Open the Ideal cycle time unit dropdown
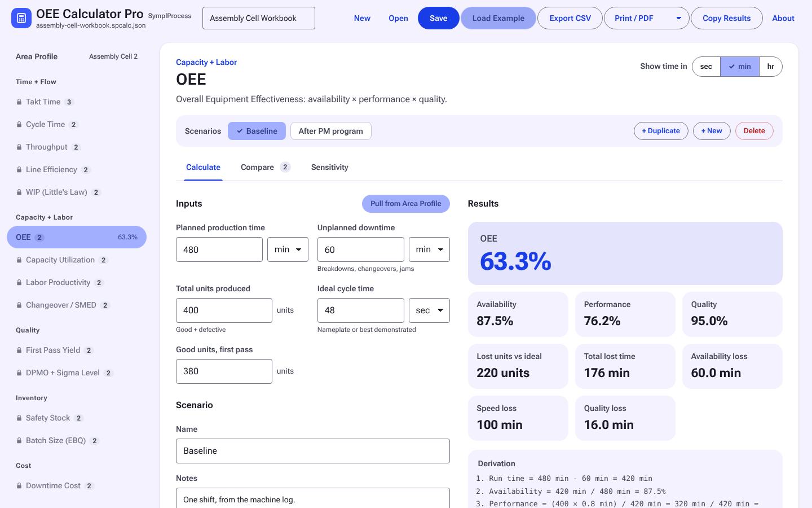 click(x=429, y=310)
